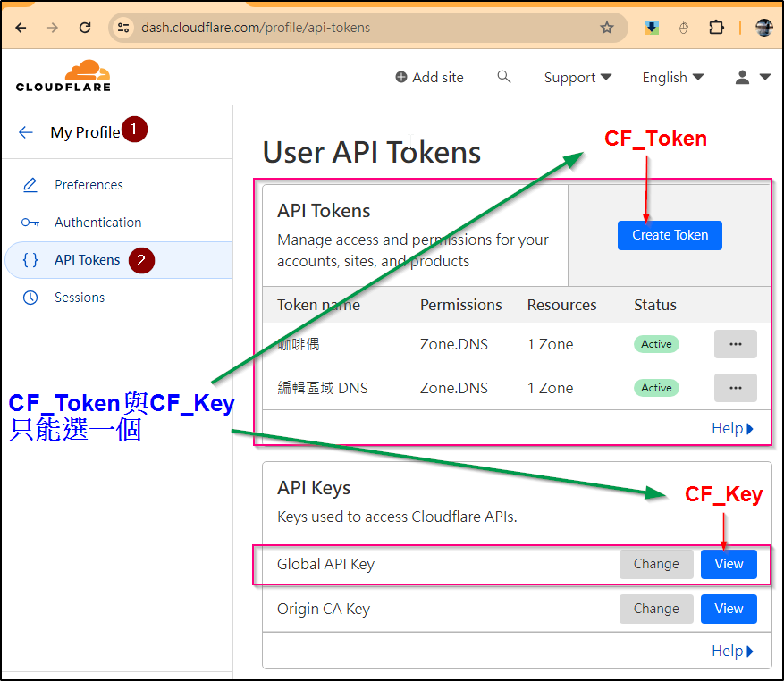This screenshot has height=681, width=784.
Task: Click the Resources column header
Action: coord(561,305)
